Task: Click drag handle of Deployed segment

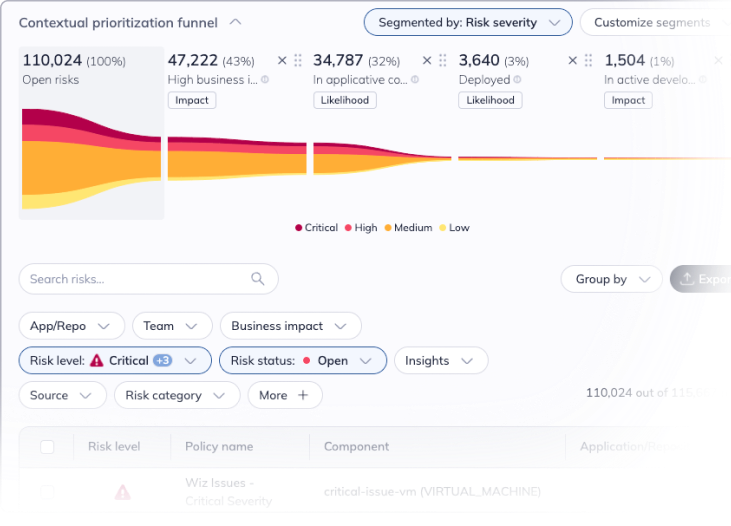Action: 589,61
